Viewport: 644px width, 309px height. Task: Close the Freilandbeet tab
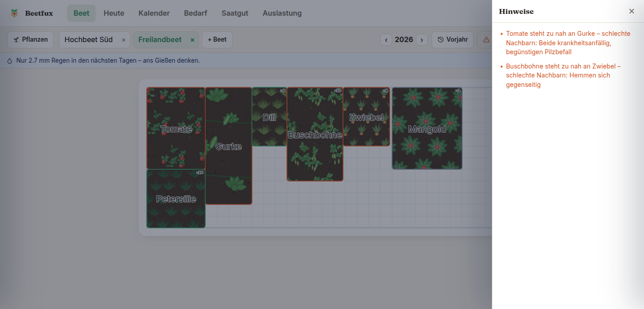pyautogui.click(x=192, y=40)
